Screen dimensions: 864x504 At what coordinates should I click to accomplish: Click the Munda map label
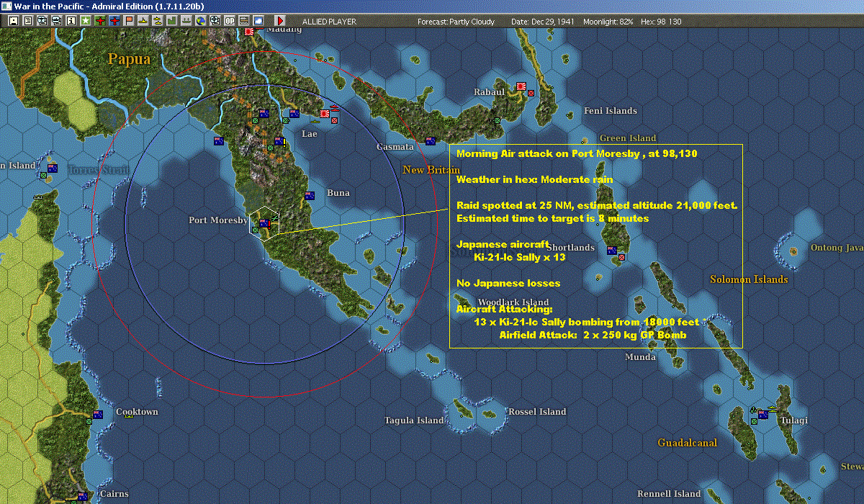pos(640,357)
